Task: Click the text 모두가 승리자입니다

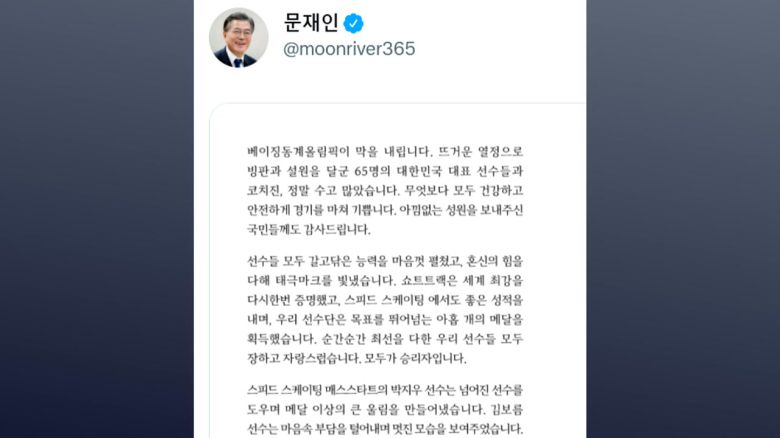Action: pyautogui.click(x=415, y=358)
